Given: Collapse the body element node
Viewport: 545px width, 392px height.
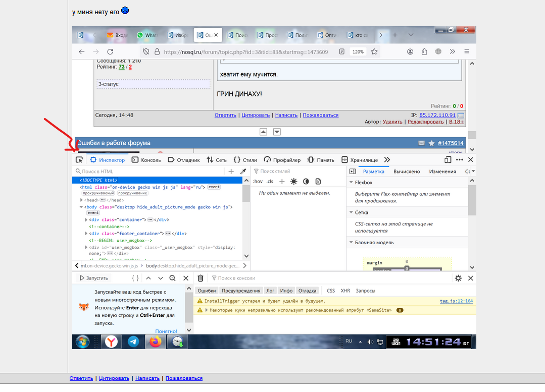Looking at the screenshot, I should coord(81,207).
